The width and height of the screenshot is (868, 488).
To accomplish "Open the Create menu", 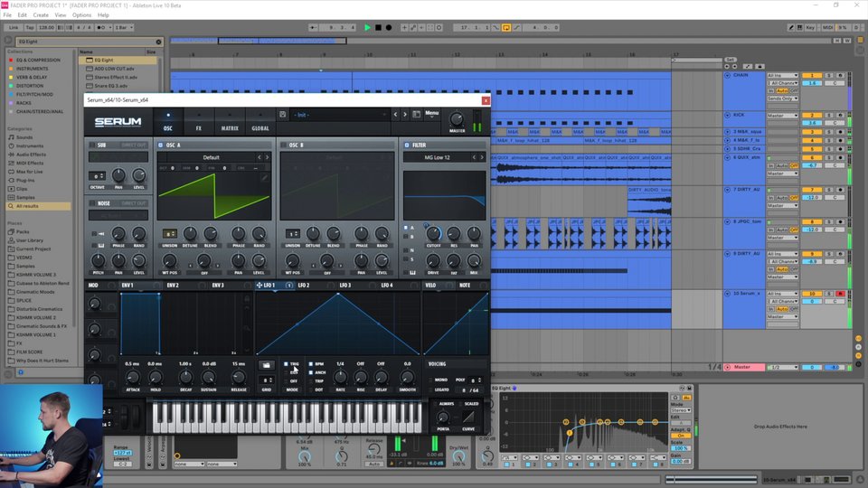I will [x=41, y=15].
